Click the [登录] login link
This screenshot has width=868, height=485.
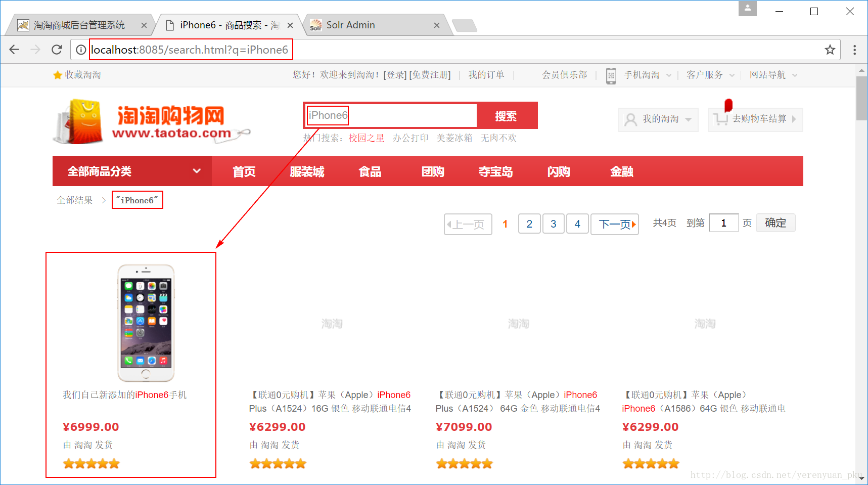[395, 75]
